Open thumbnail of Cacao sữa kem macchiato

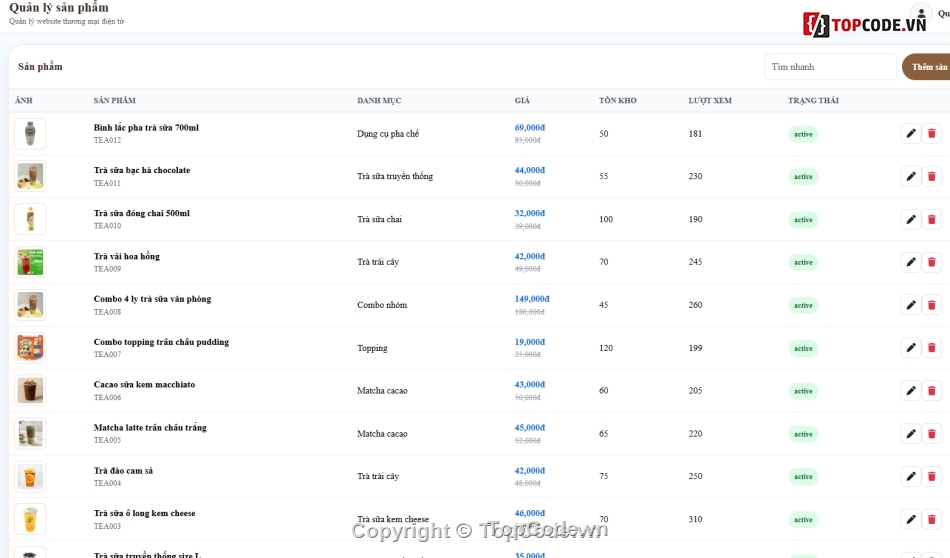(x=30, y=391)
